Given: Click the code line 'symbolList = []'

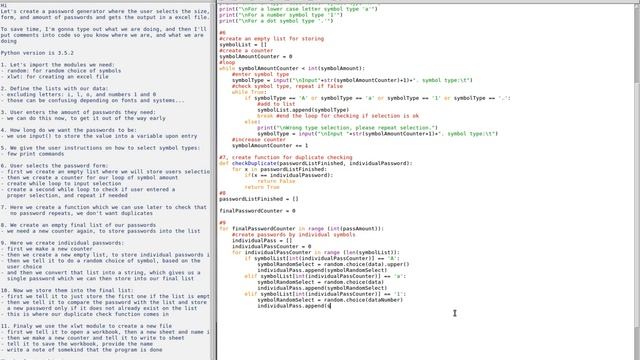Looking at the screenshot, I should pos(243,44).
